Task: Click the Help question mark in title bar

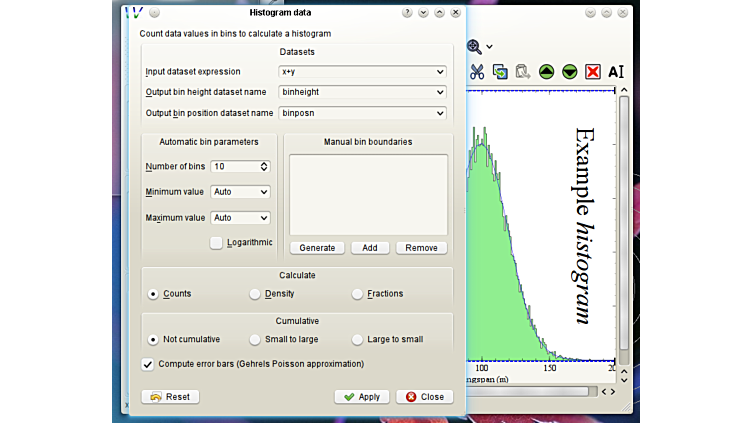Action: pyautogui.click(x=407, y=13)
